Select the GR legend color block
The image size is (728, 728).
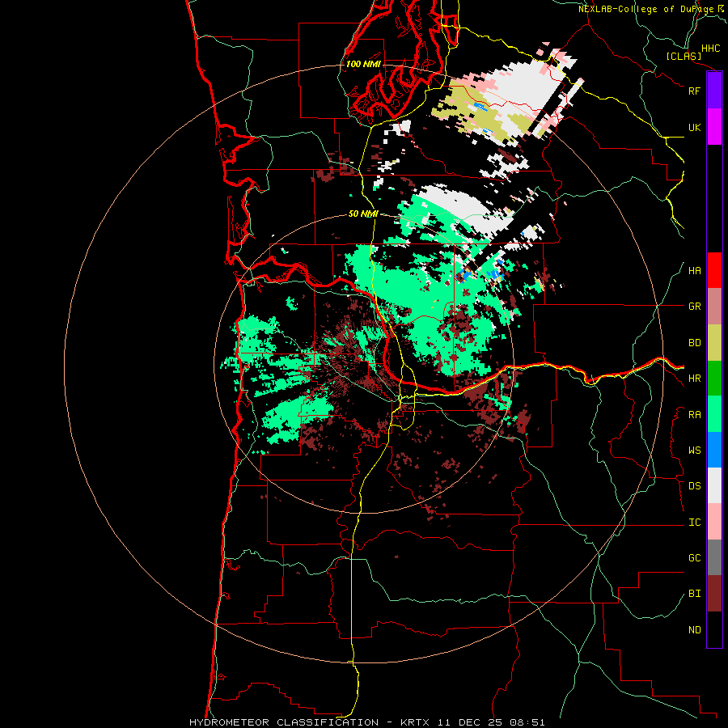714,307
